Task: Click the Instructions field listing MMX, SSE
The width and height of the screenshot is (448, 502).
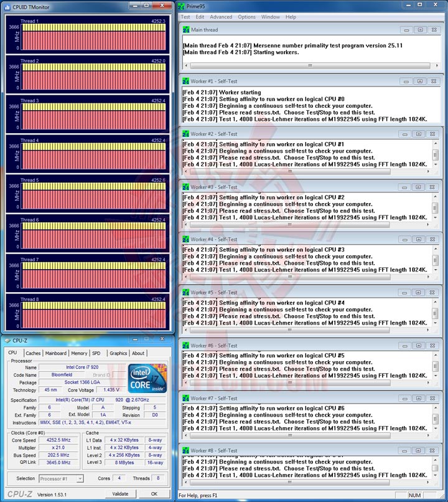Action: pyautogui.click(x=102, y=423)
